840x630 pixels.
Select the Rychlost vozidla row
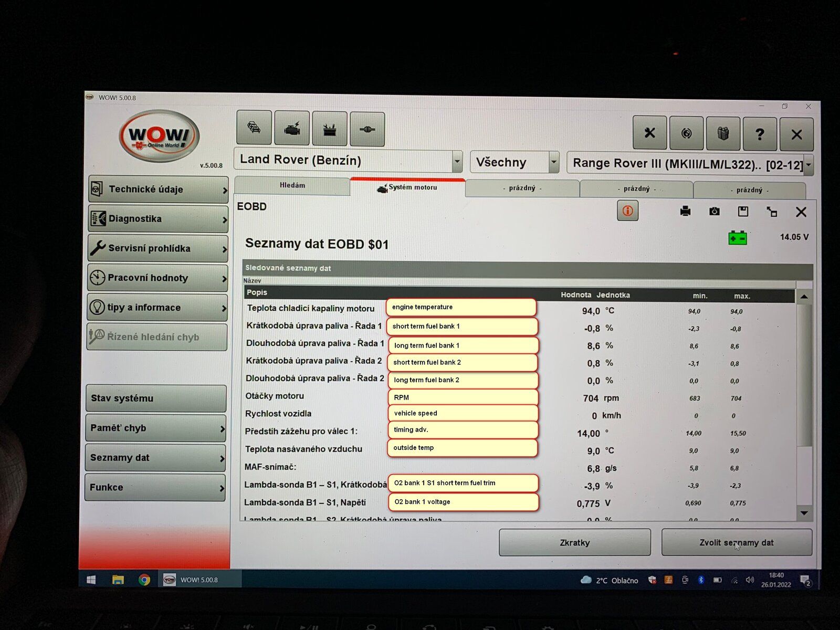click(x=520, y=415)
